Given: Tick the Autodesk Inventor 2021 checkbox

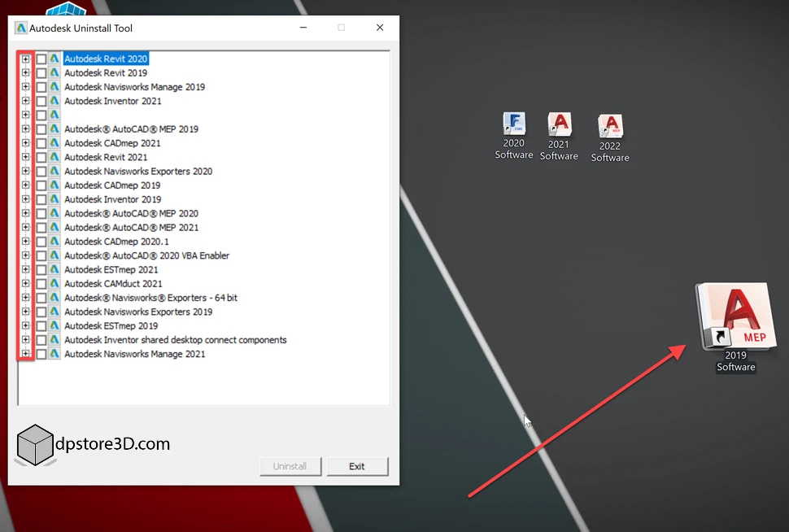Looking at the screenshot, I should pyautogui.click(x=41, y=101).
